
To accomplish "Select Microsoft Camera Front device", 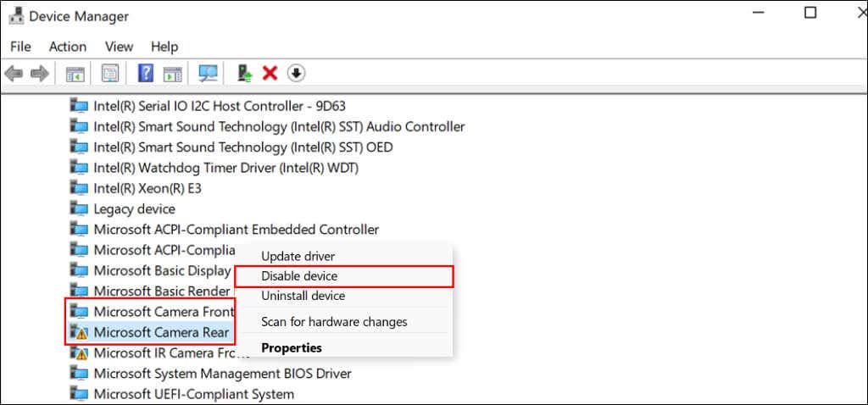I will coord(153,312).
